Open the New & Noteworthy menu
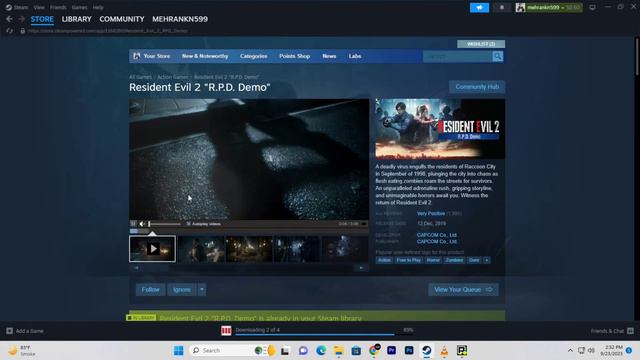Image resolution: width=640 pixels, height=360 pixels. (205, 56)
